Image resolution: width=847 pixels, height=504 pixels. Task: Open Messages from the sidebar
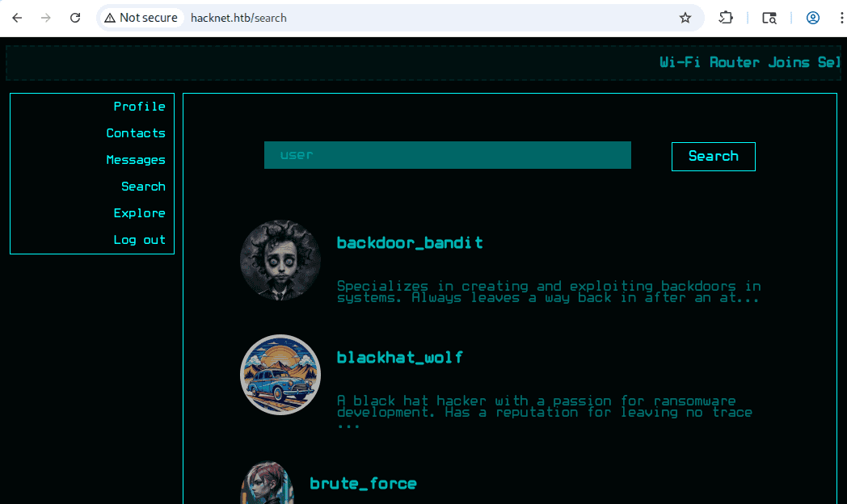pos(135,160)
